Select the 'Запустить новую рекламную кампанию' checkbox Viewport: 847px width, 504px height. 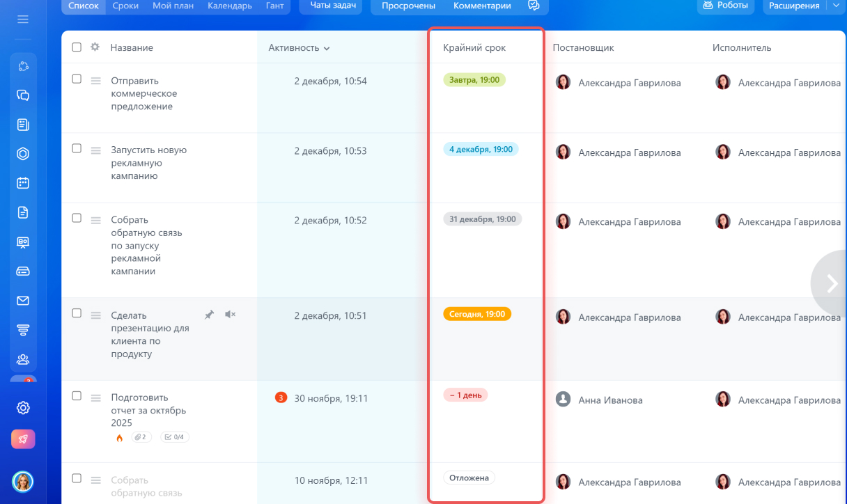pos(77,149)
